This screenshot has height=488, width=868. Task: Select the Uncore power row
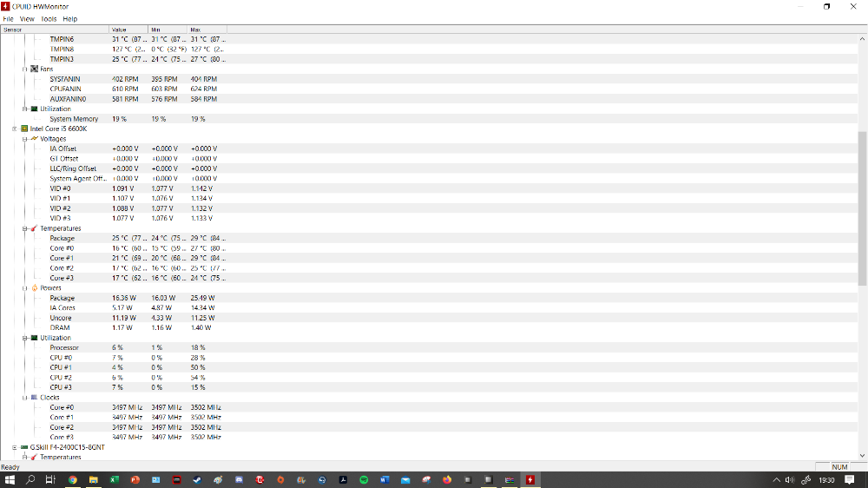click(429, 318)
